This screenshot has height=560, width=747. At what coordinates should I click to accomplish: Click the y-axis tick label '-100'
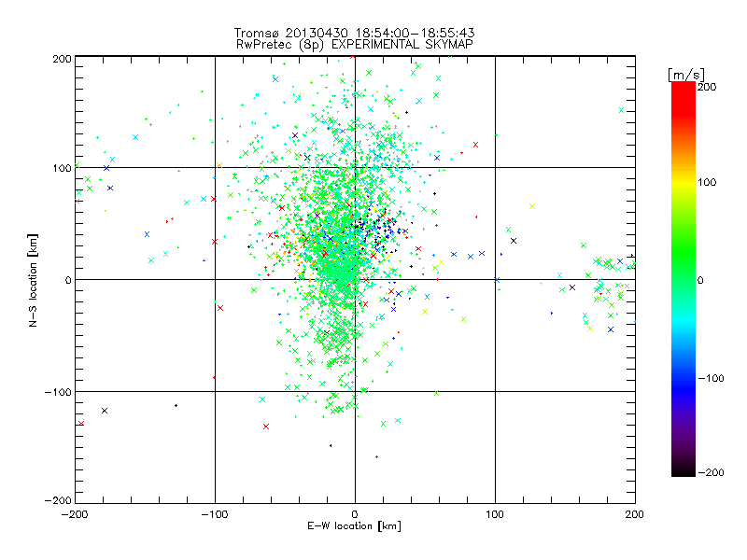pyautogui.click(x=58, y=392)
